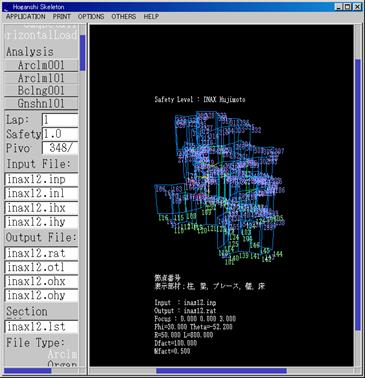Focus the Safety factor input field
Image resolution: width=365 pixels, height=378 pixels.
point(60,134)
